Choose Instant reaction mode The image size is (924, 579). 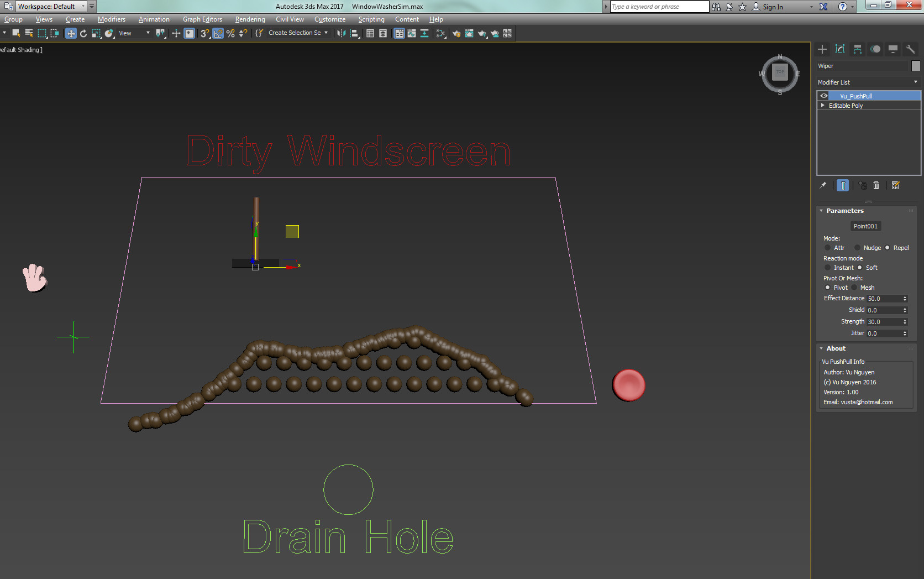[828, 268]
